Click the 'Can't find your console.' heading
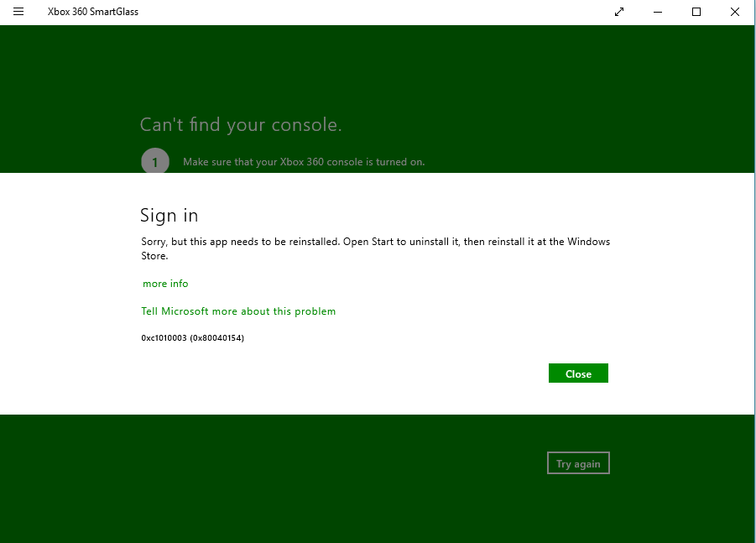The image size is (756, 543). [x=241, y=125]
